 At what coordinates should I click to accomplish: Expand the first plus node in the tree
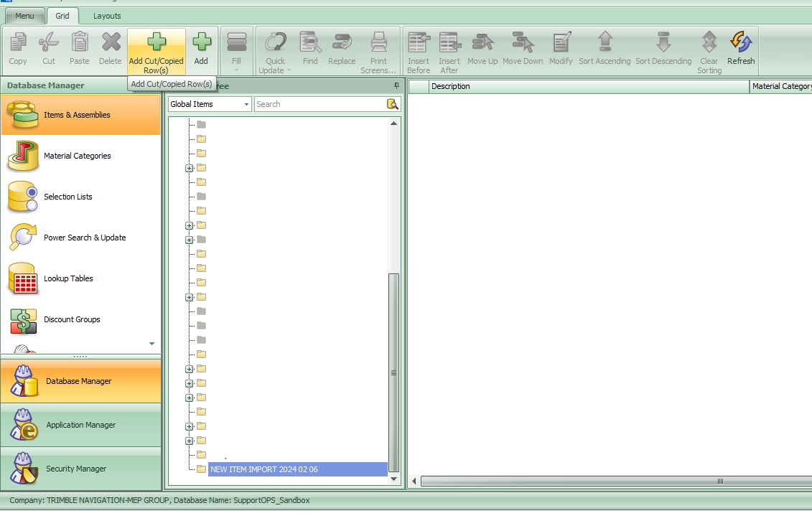pyautogui.click(x=189, y=168)
